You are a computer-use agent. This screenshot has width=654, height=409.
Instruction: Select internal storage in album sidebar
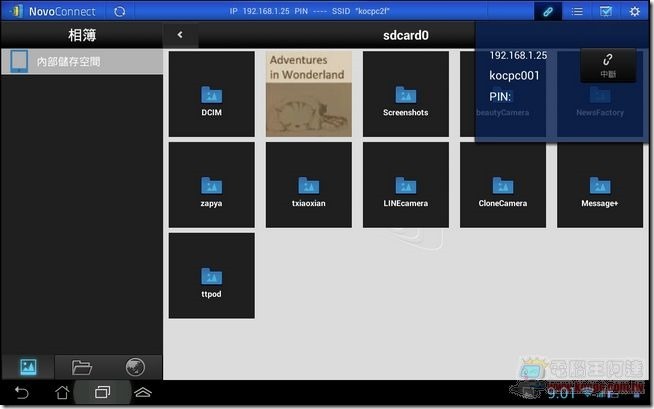pos(82,62)
